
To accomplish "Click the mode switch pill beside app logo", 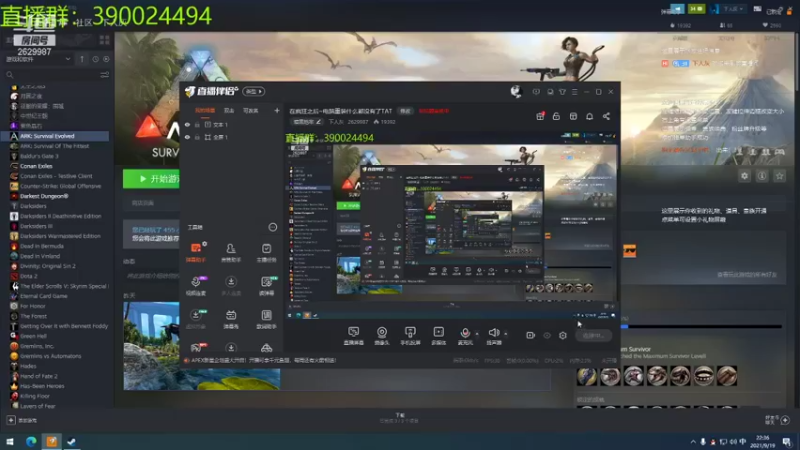I will click(x=254, y=92).
